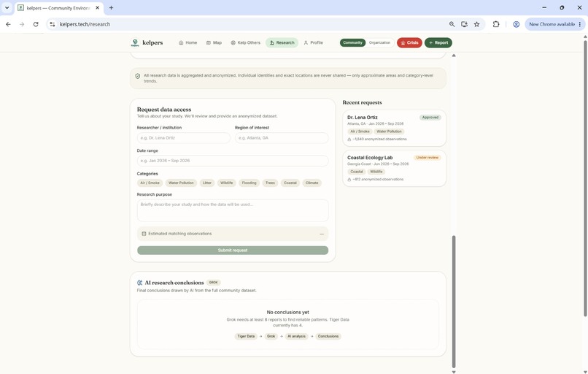Click the Approved status badge

(430, 118)
